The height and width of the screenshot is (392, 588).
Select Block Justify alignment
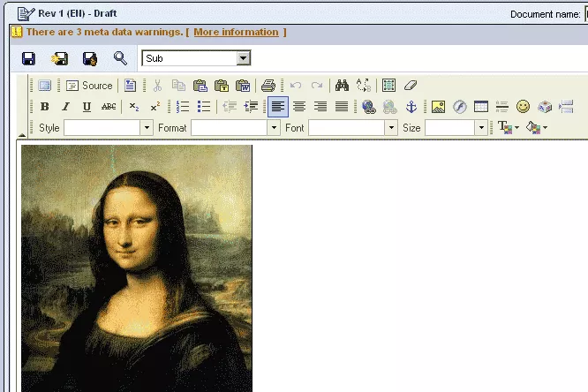tap(342, 107)
